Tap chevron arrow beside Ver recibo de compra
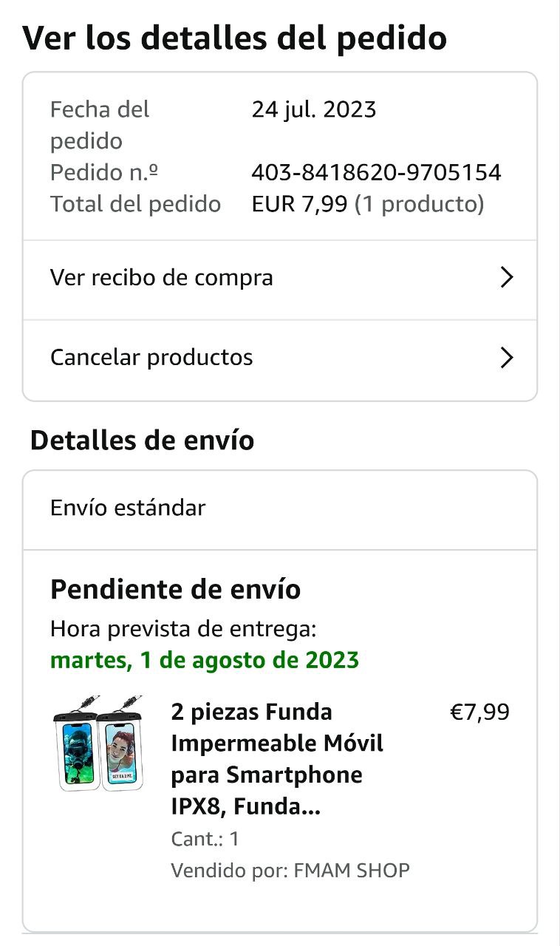Screen dimensions: 560x946 coord(506,278)
